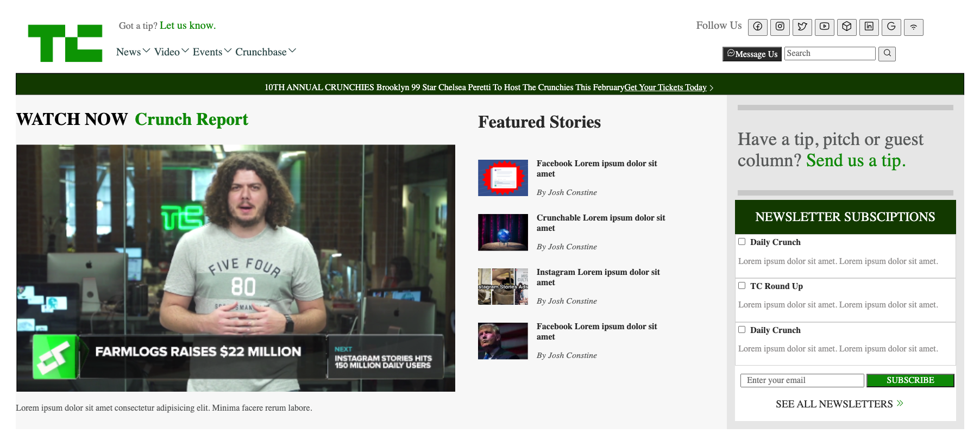Enable the TC Round Up checkbox

[742, 286]
